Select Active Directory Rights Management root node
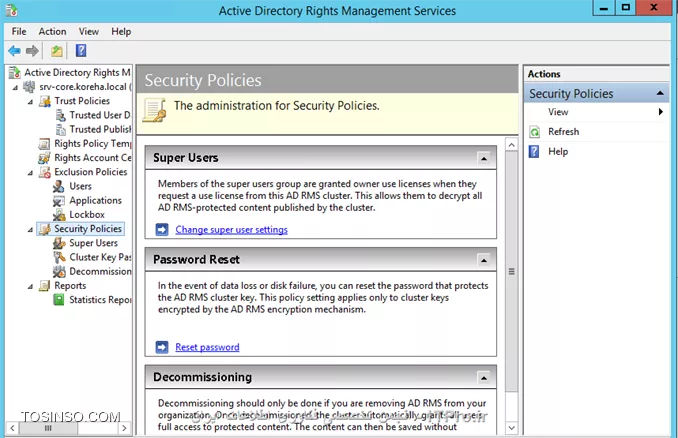 [77, 73]
